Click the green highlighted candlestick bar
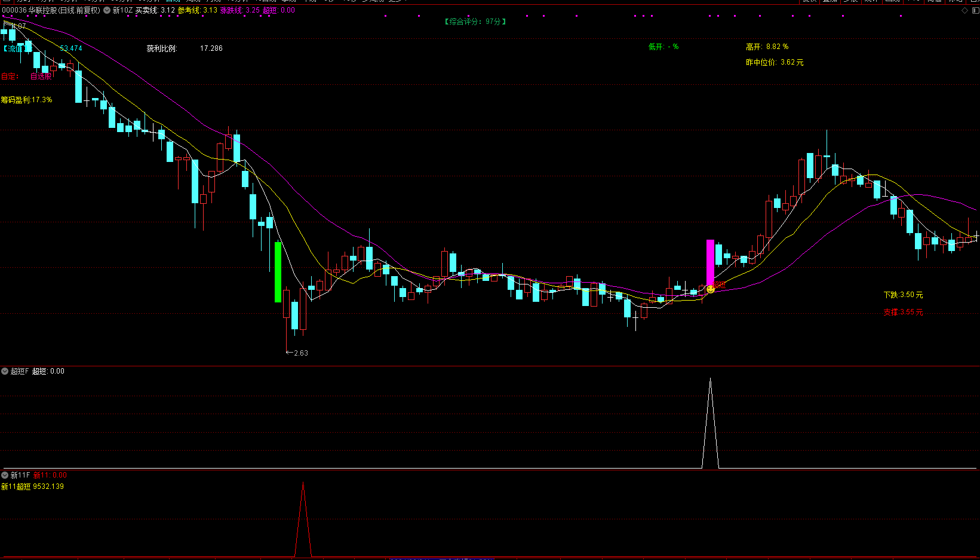980x560 pixels. pyautogui.click(x=278, y=272)
